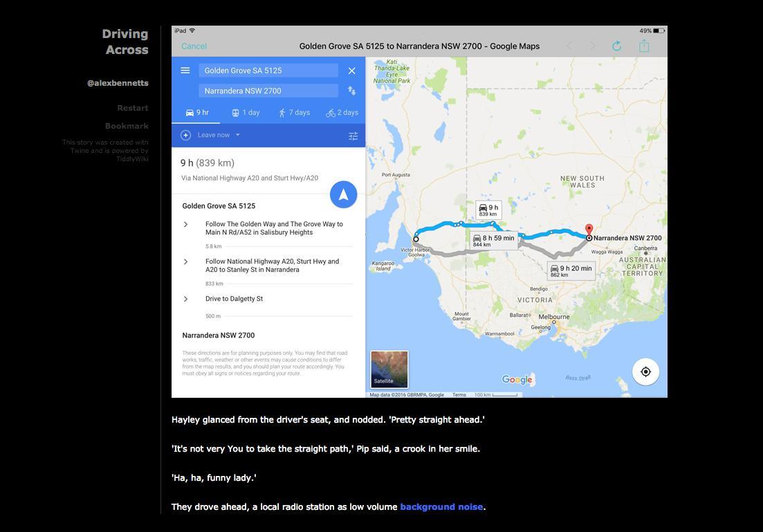Go back with the browser back arrow
Image resolution: width=763 pixels, height=532 pixels.
click(x=570, y=46)
